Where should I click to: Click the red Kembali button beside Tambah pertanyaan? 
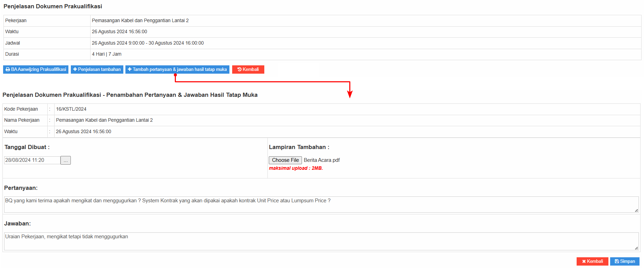248,70
